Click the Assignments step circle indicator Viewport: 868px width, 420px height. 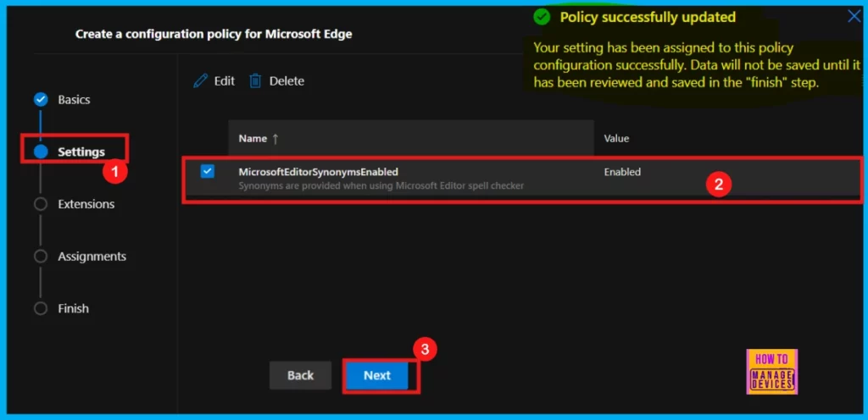pyautogui.click(x=41, y=257)
